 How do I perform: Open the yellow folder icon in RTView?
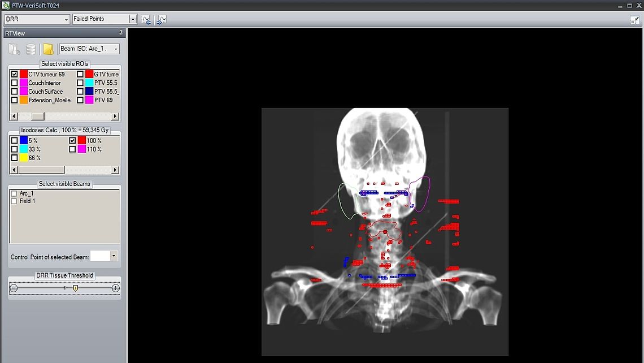[47, 49]
